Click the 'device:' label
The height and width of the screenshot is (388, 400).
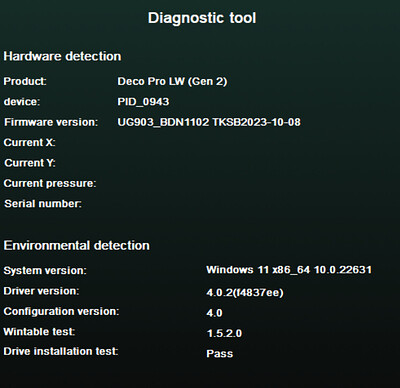(22, 102)
